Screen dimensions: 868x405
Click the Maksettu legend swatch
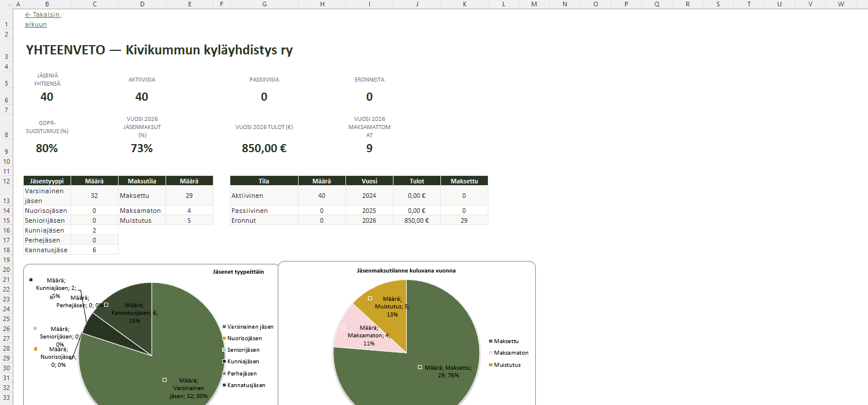click(x=491, y=341)
